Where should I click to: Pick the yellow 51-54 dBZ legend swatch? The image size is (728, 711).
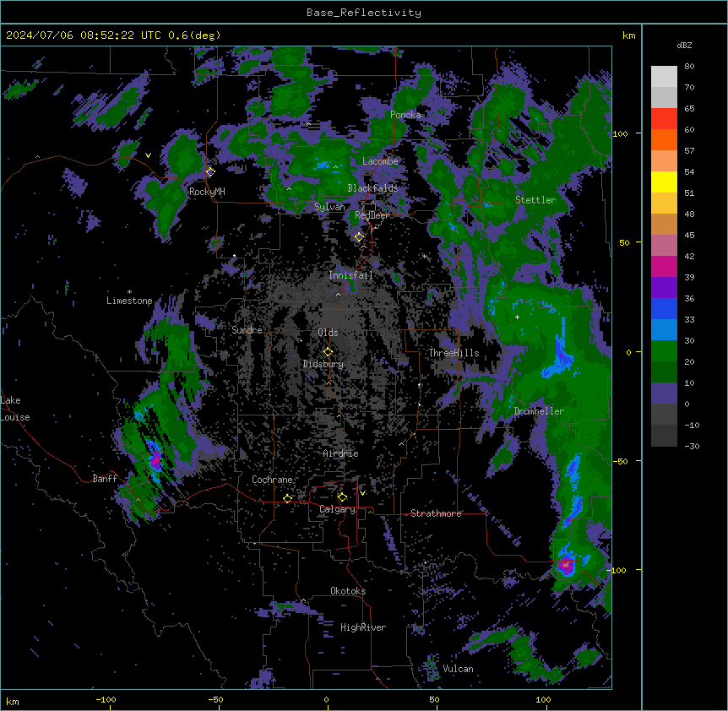(664, 182)
